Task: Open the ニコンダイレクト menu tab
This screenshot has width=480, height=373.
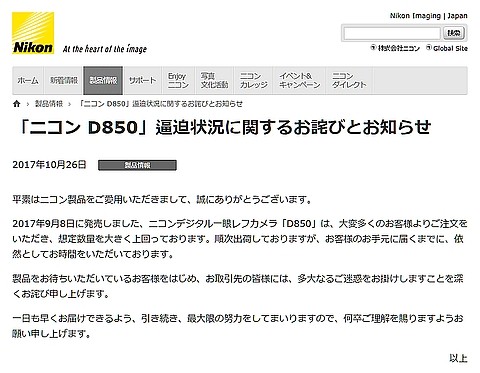Action: (x=349, y=81)
